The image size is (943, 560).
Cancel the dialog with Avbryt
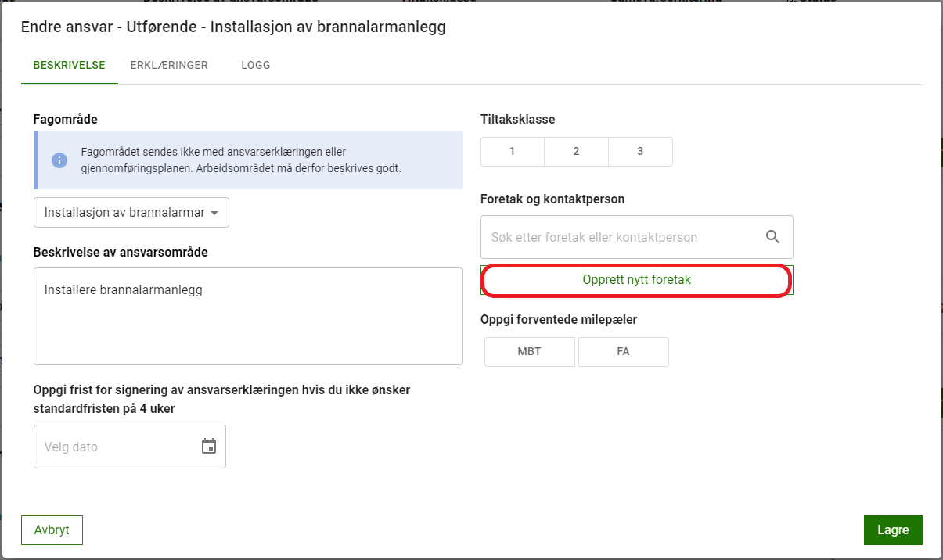coord(52,529)
